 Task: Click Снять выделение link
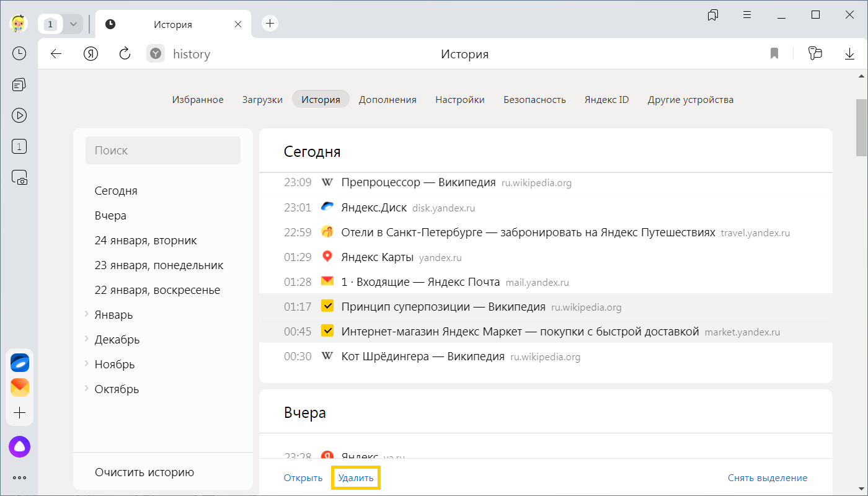point(768,478)
